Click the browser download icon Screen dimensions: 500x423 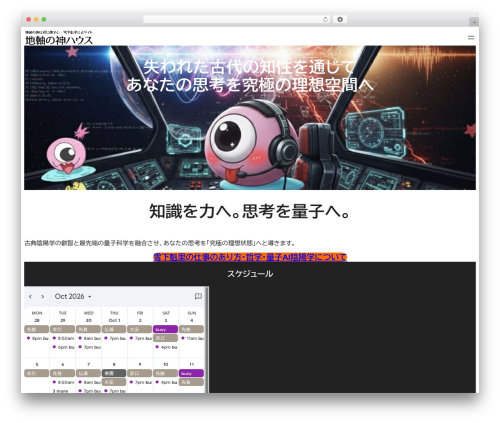[x=340, y=20]
